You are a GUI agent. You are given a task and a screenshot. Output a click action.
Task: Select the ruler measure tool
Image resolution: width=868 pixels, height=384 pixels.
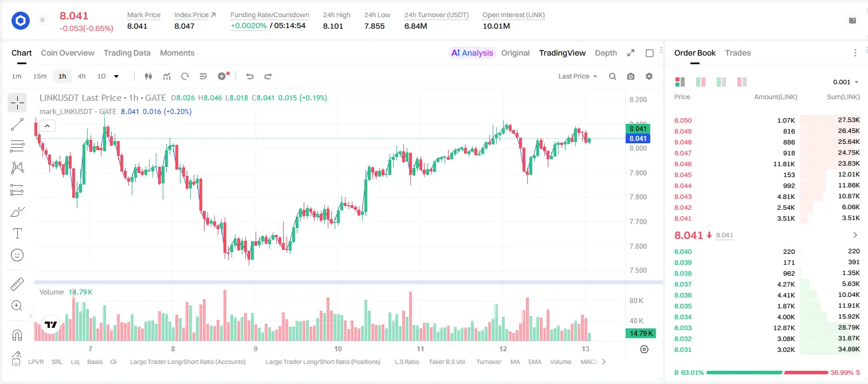tap(17, 284)
